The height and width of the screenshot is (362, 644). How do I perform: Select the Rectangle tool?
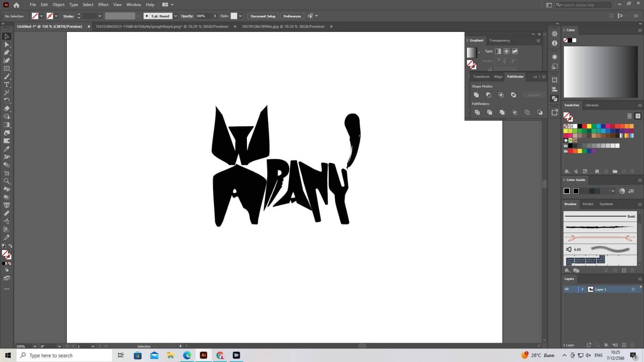coord(6,69)
